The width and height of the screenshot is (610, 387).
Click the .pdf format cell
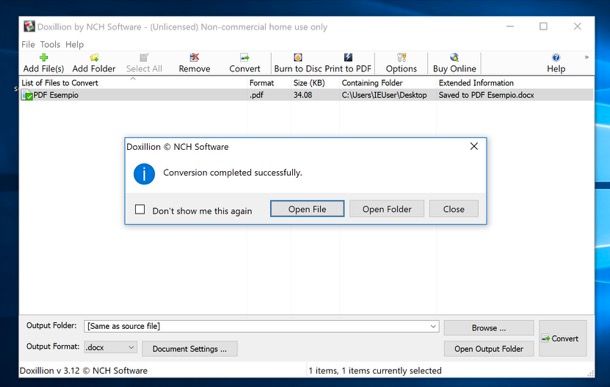coord(256,95)
